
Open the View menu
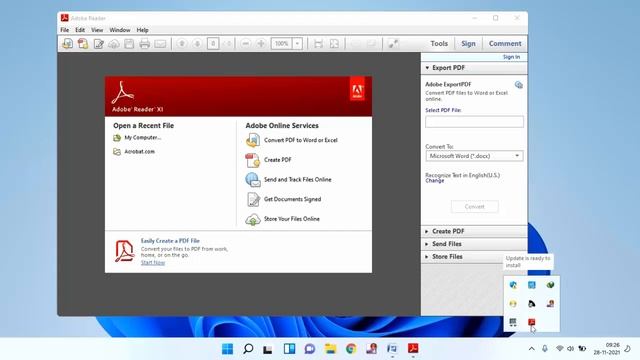[97, 30]
